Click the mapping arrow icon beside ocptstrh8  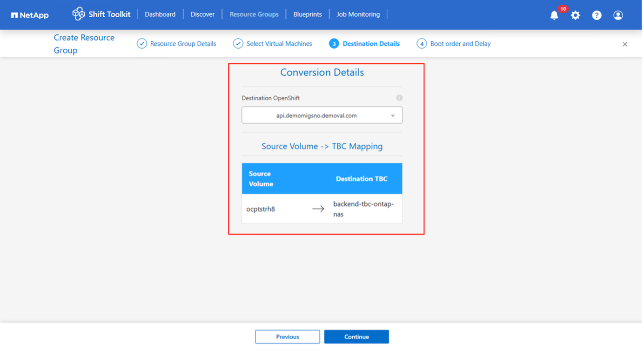pyautogui.click(x=318, y=209)
